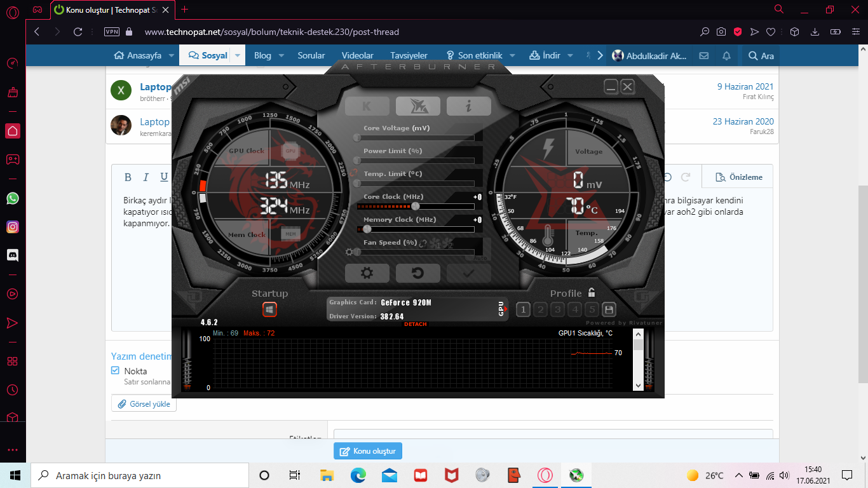Open Discord in the Opera sidebar

click(x=13, y=255)
